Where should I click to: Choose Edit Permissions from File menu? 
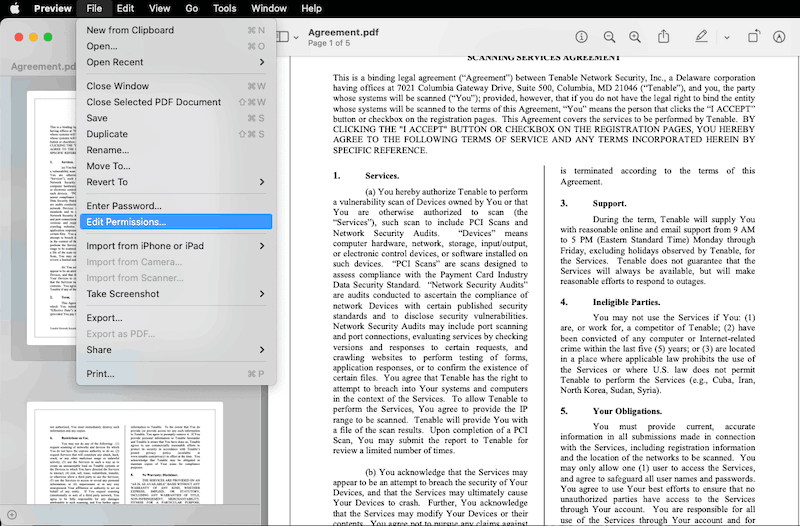click(126, 222)
